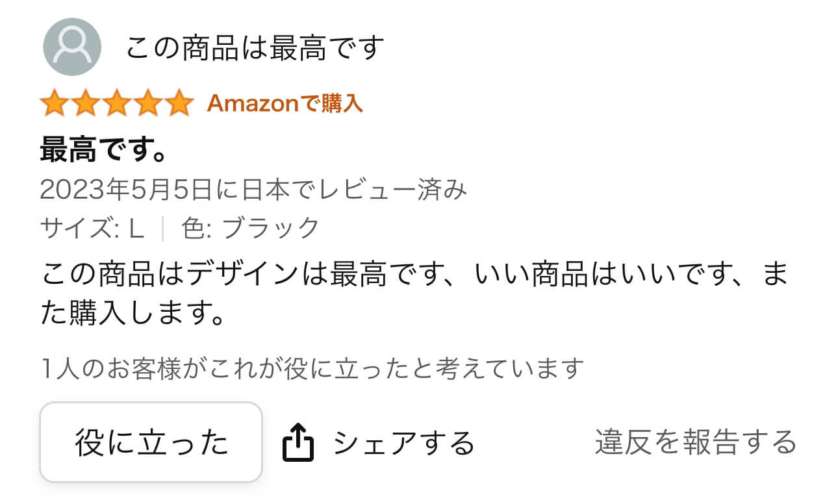Viewport: 838px width, 504px height.
Task: Click the review body line た購入します。
Action: 133,316
